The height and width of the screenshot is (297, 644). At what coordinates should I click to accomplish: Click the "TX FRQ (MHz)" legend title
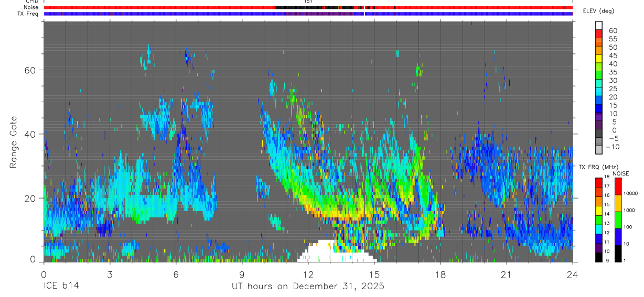[x=598, y=167]
